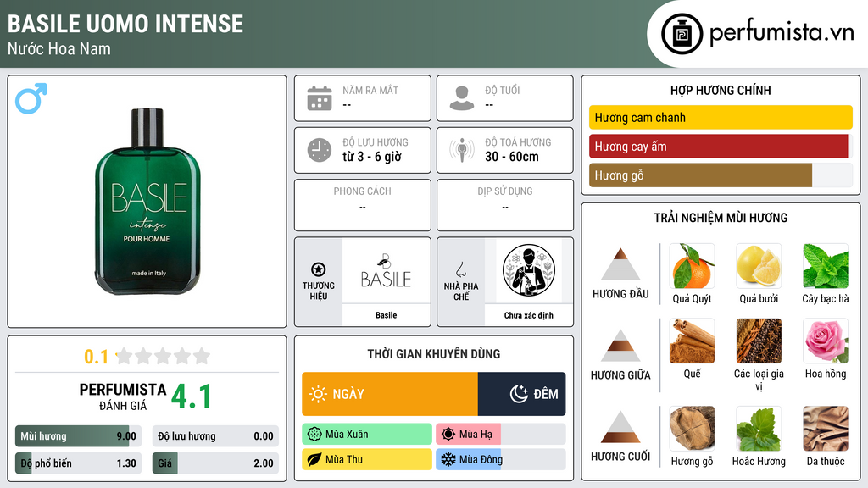868x488 pixels.
Task: Click the calendar icon beside Năm ra mắt
Action: pyautogui.click(x=320, y=98)
